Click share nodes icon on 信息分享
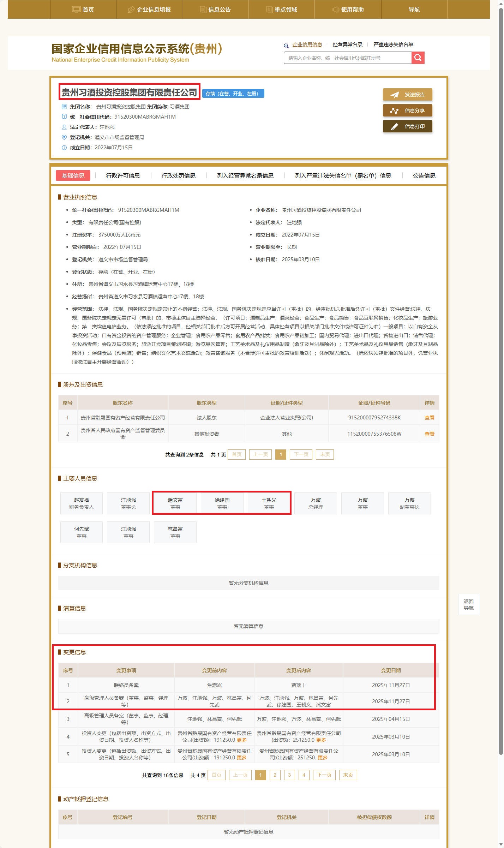The image size is (504, 848). click(394, 111)
